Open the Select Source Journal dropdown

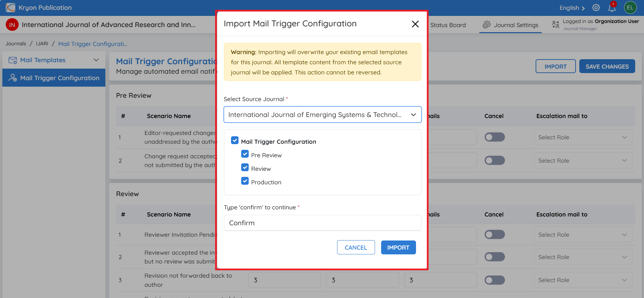323,115
